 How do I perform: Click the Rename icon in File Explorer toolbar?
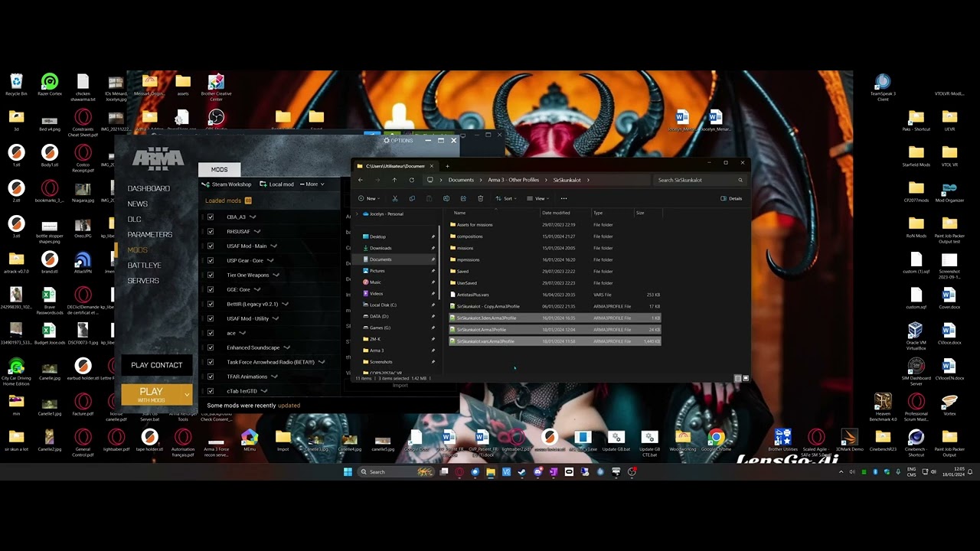click(x=446, y=199)
